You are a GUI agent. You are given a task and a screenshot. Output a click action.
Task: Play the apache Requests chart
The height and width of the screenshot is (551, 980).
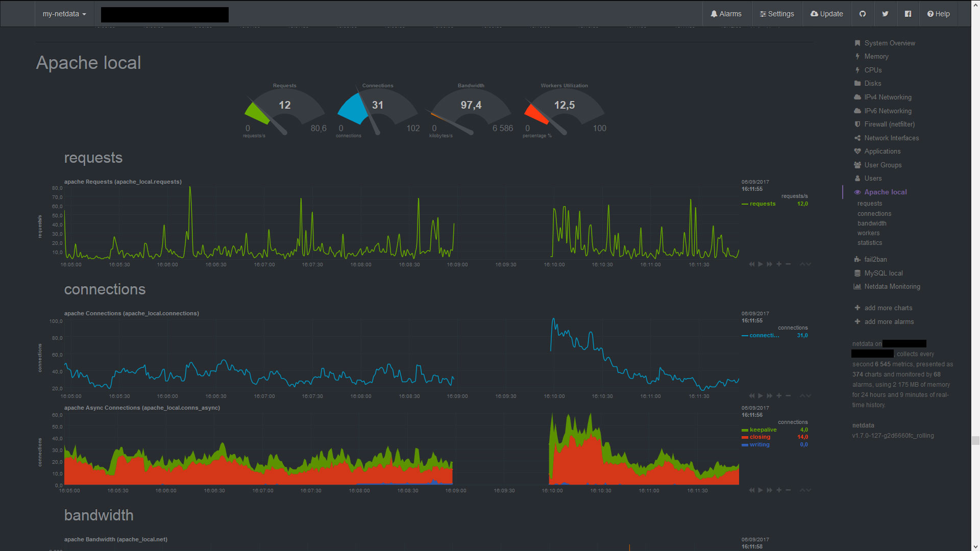pyautogui.click(x=761, y=264)
